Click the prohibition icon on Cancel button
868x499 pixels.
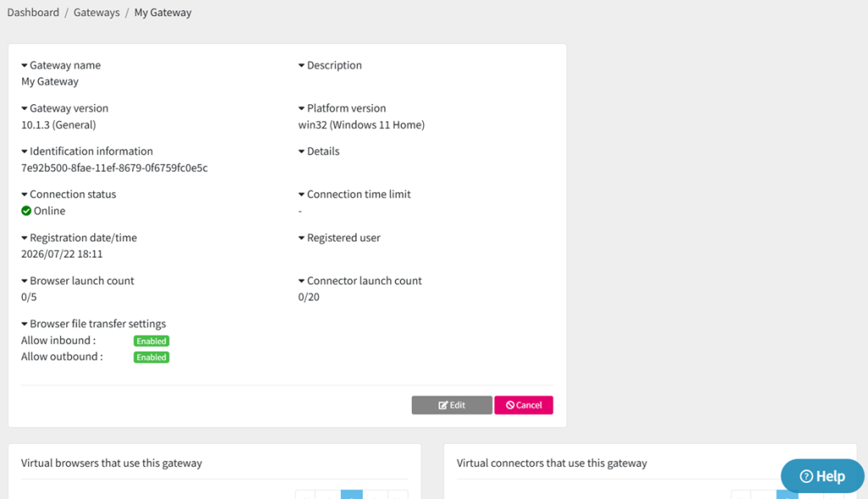(509, 405)
